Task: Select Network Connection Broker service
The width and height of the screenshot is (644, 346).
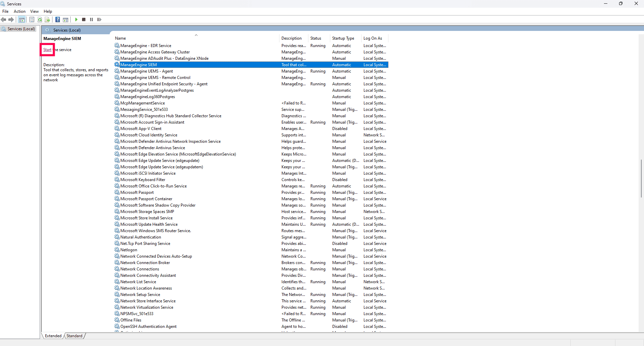Action: 251,263
